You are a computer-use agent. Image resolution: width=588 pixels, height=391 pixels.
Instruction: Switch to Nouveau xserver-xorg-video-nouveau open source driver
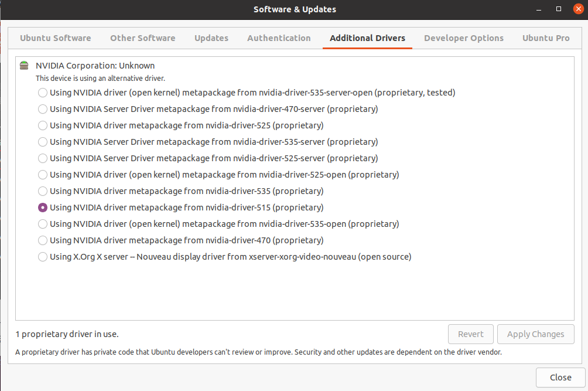(x=43, y=257)
